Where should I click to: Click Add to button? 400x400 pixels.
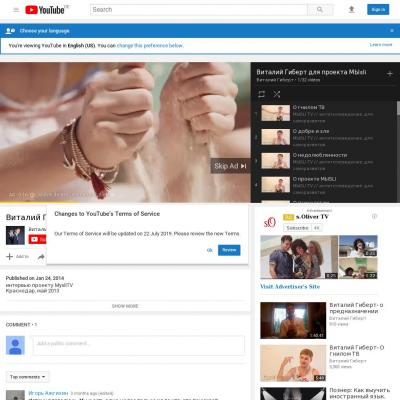[x=18, y=256]
